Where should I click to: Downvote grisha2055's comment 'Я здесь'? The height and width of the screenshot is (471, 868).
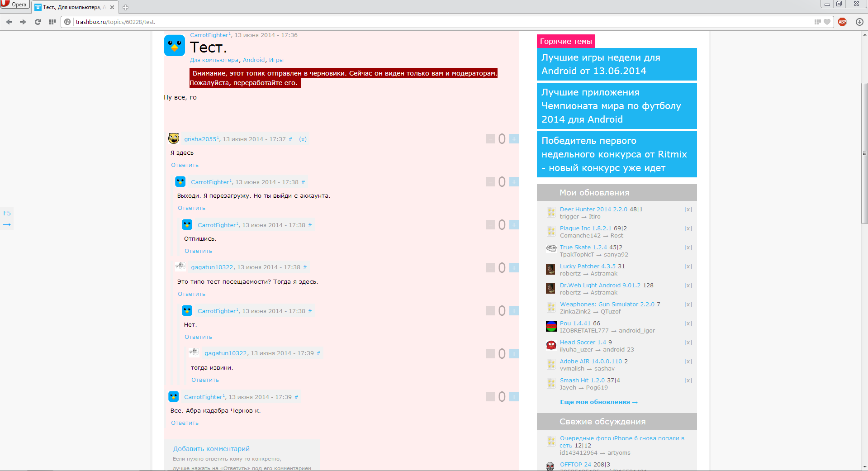pos(490,139)
